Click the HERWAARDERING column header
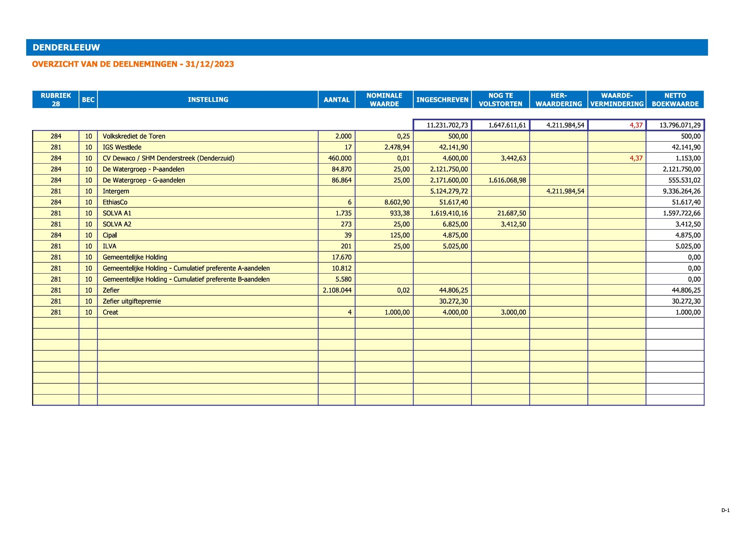This screenshot has width=756, height=535. 559,100
